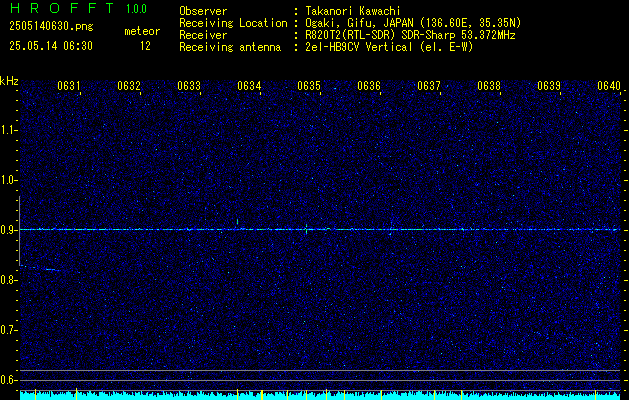This screenshot has width=629, height=400.
Task: Click the 1.0 frequency axis label
Action: coord(8,181)
